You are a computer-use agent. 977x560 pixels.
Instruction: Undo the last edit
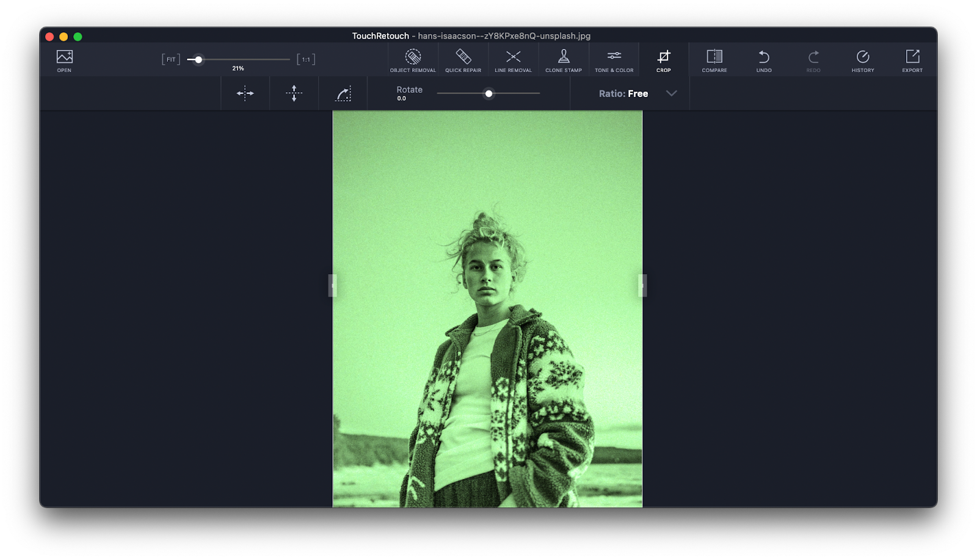pos(764,59)
